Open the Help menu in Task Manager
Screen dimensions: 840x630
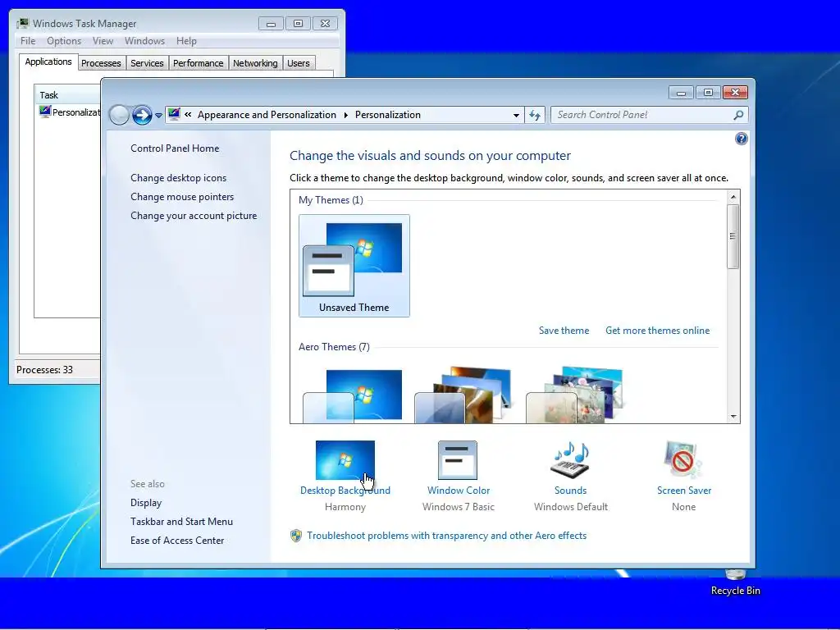pyautogui.click(x=186, y=41)
